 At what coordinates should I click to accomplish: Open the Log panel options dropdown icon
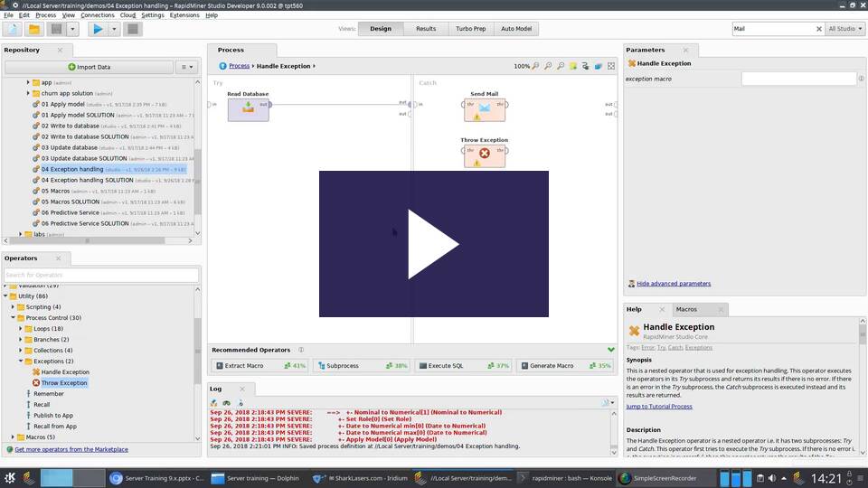tap(608, 403)
